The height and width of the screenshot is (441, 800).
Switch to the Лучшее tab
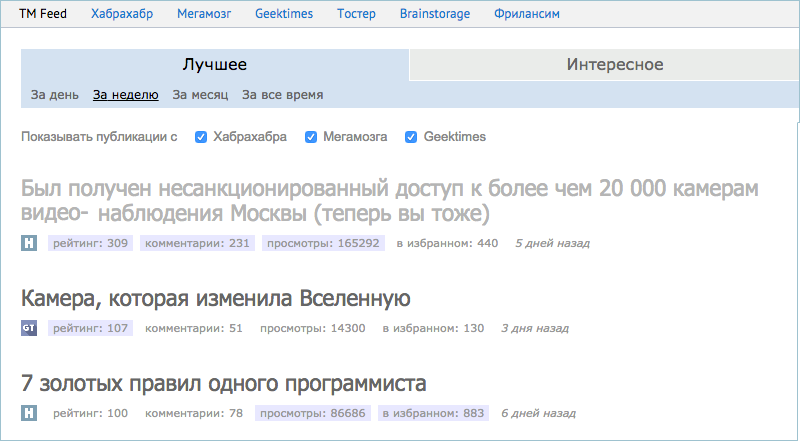click(x=215, y=64)
